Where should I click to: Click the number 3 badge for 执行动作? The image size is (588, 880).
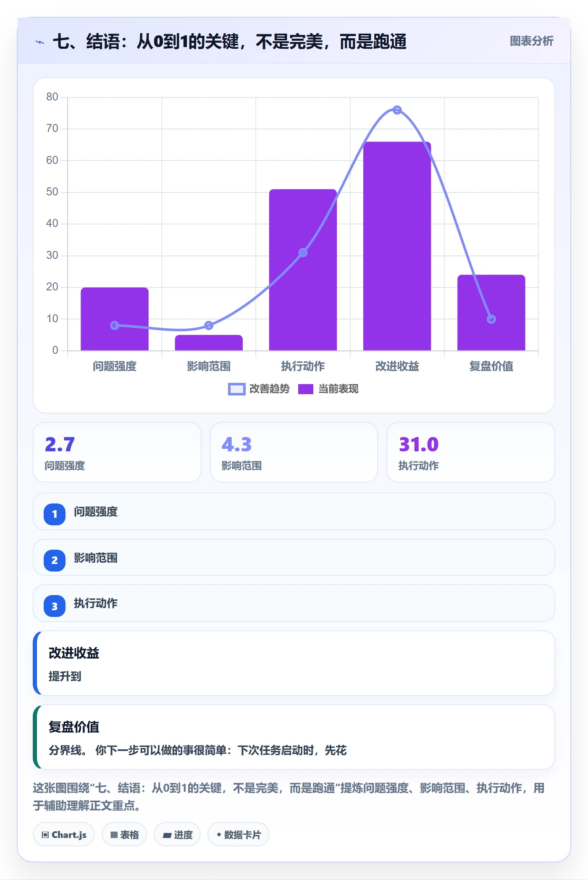(x=55, y=606)
